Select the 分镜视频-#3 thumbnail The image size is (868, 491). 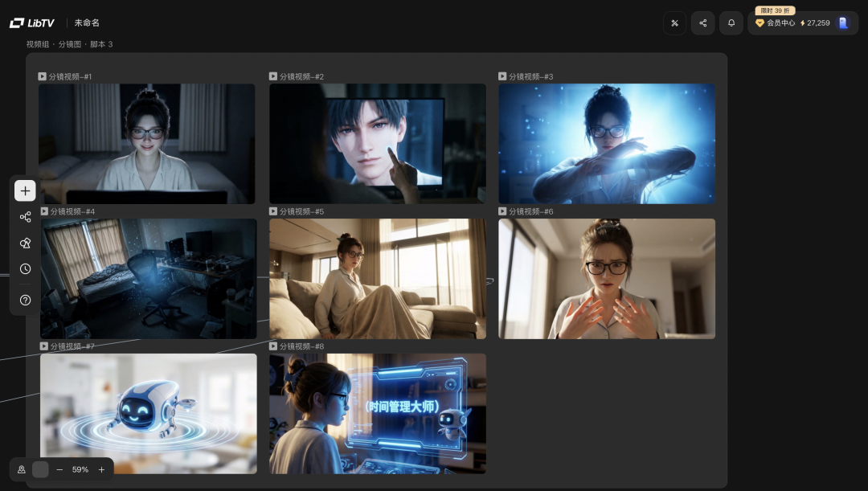coord(606,144)
